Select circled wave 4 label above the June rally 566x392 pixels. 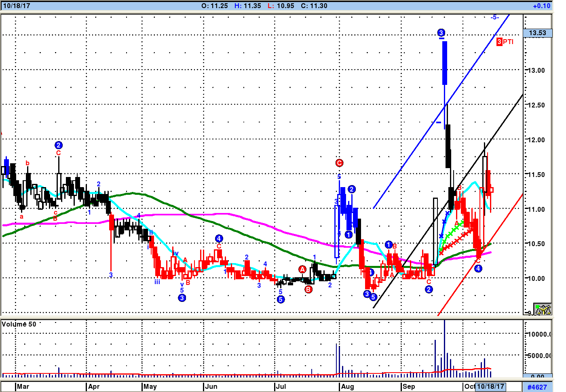point(219,238)
